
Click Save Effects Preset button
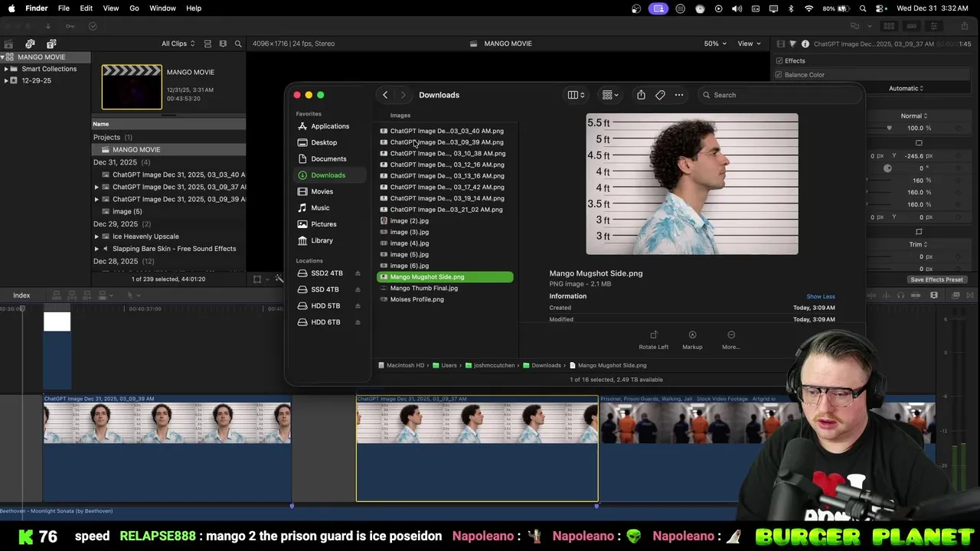tap(936, 280)
